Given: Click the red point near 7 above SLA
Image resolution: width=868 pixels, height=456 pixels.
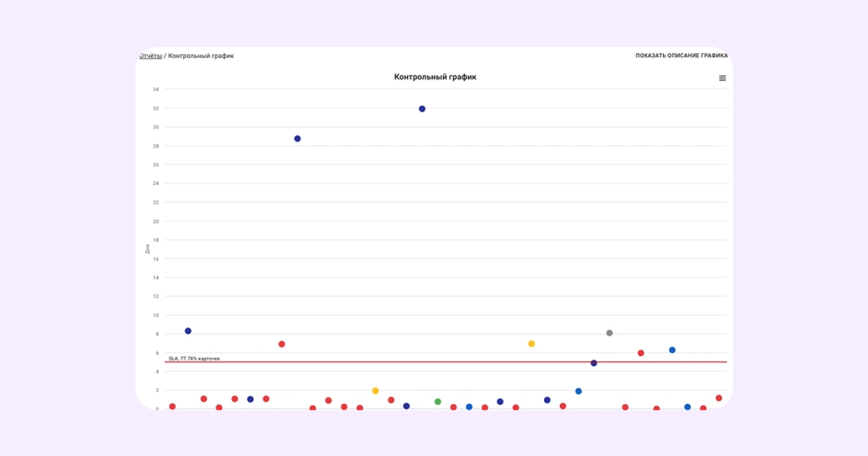Looking at the screenshot, I should [x=282, y=344].
